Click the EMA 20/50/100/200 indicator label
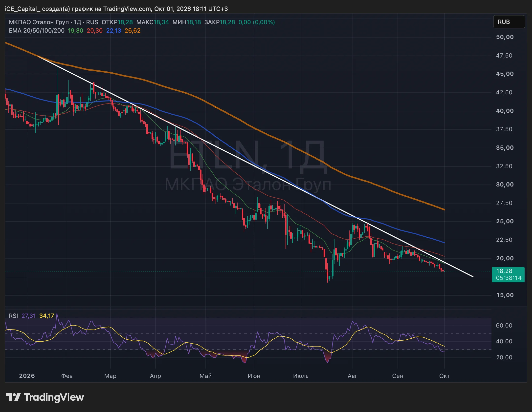The width and height of the screenshot is (532, 412). (37, 31)
